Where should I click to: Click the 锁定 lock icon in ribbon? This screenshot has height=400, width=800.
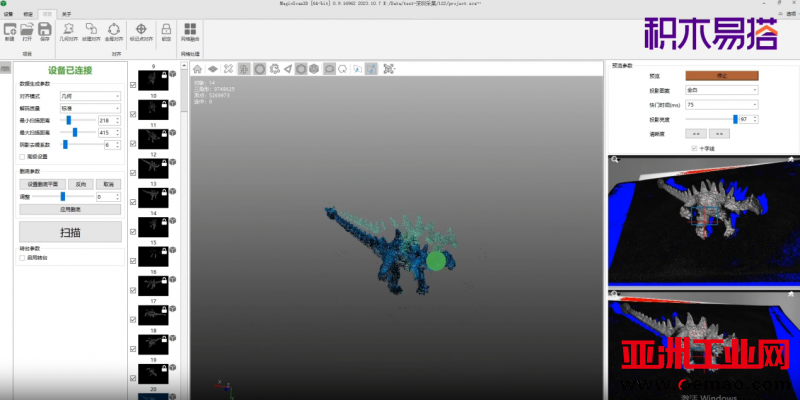(x=166, y=32)
